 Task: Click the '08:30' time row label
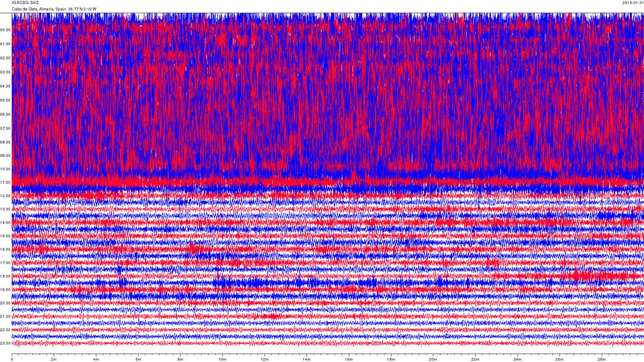click(x=5, y=142)
